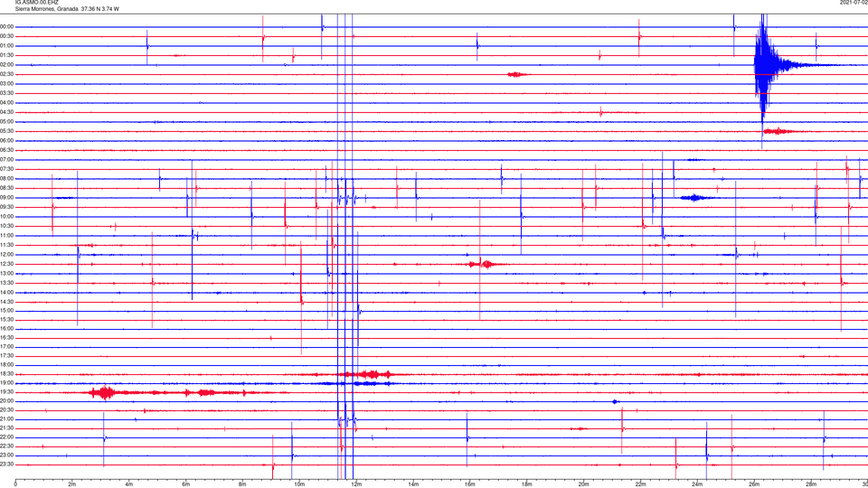Select the 01:00 trace time label
Viewport: 868px width, 488px height.
click(x=7, y=46)
